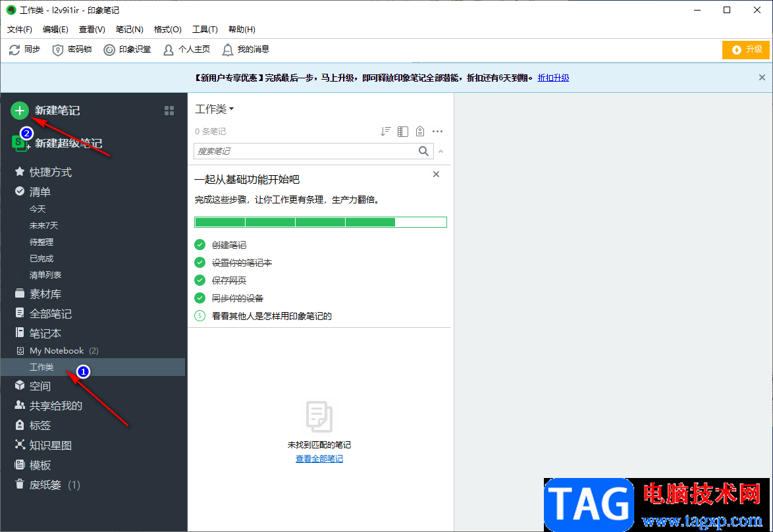This screenshot has width=773, height=532.
Task: Close the promotional banner
Action: point(762,78)
